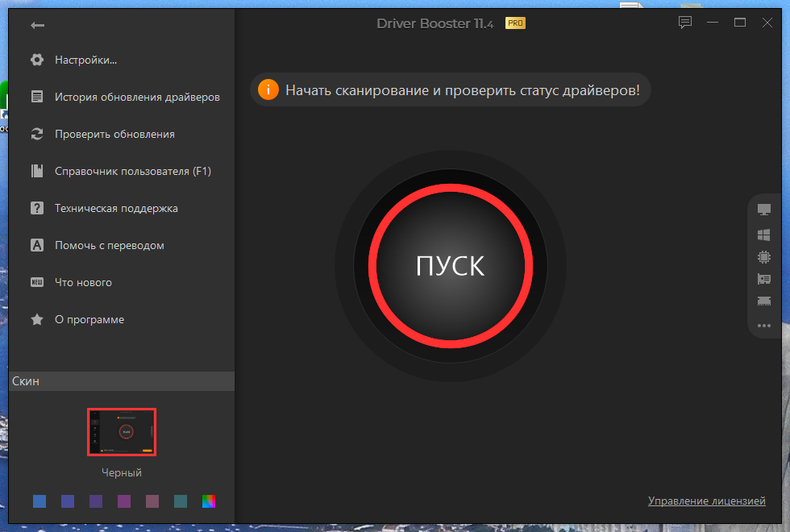This screenshot has width=790, height=532.
Task: Click the star icon next to О программе
Action: (x=37, y=319)
